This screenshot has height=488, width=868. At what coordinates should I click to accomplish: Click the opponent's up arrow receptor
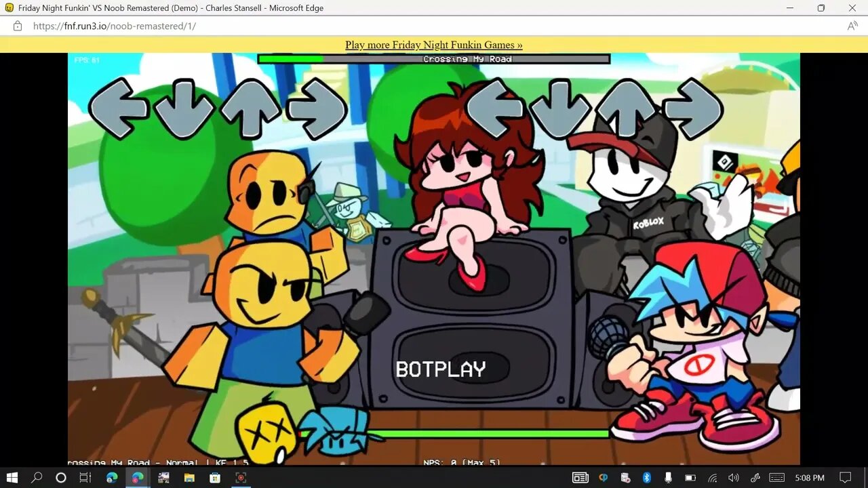point(251,108)
